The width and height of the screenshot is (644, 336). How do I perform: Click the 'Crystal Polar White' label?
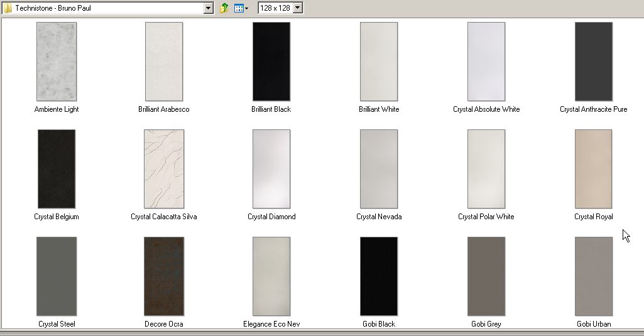tap(486, 217)
